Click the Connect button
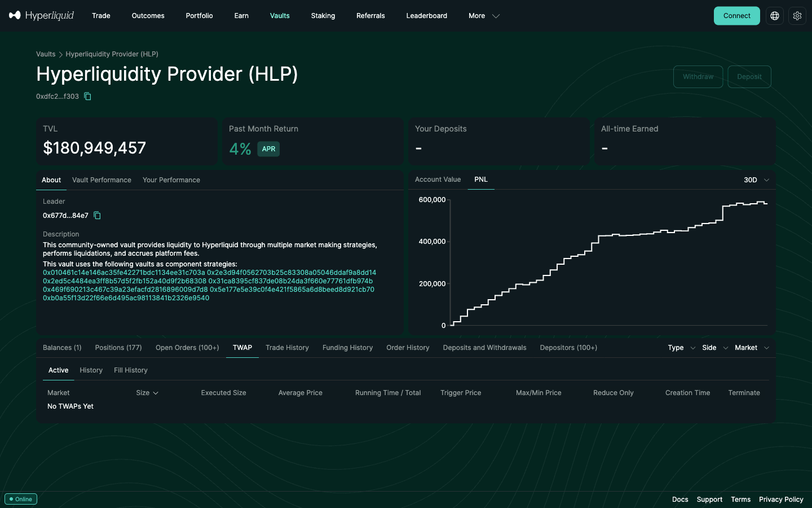Image resolution: width=812 pixels, height=508 pixels. click(x=737, y=16)
